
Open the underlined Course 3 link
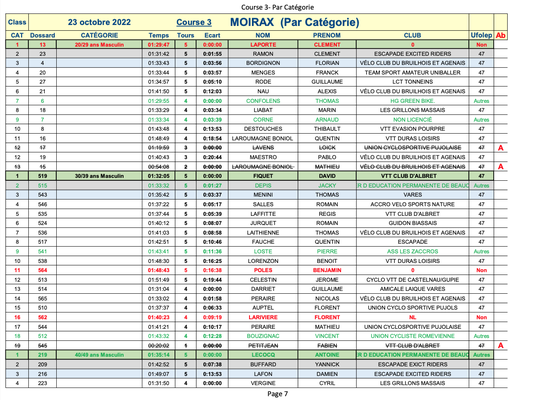click(x=194, y=22)
